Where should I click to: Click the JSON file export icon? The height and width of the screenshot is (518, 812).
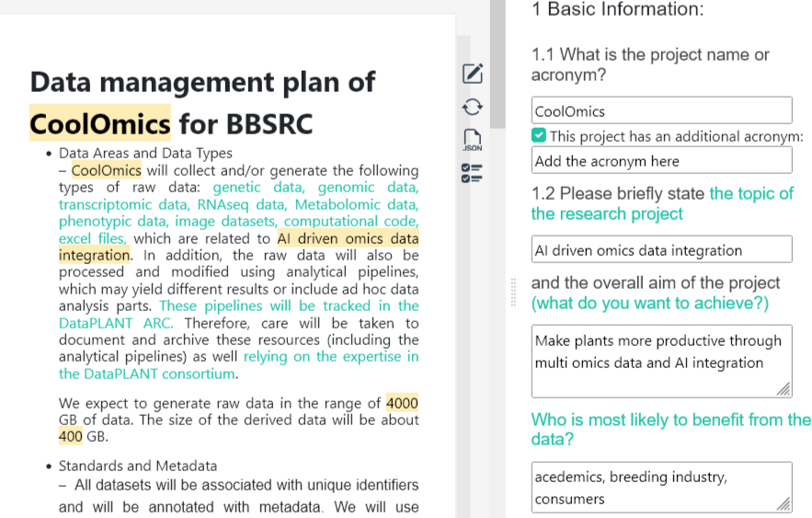click(473, 140)
